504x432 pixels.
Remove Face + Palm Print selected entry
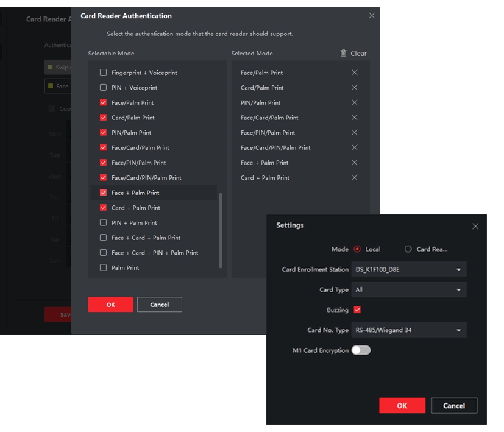point(354,163)
